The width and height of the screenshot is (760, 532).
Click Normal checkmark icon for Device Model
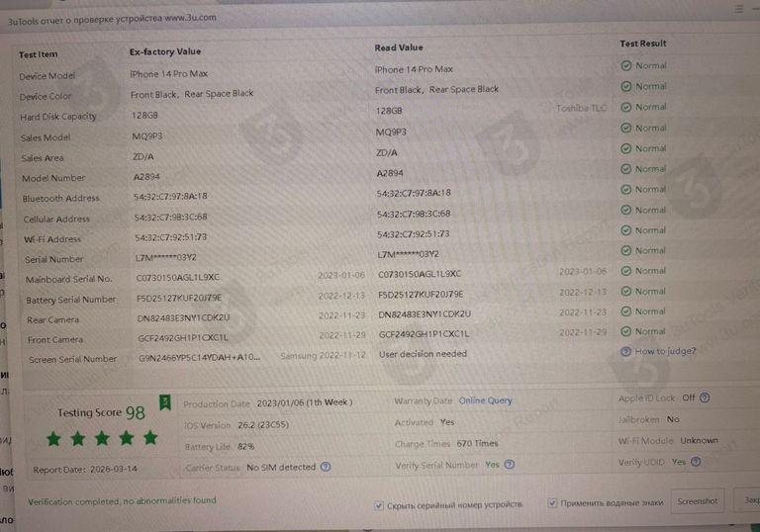[625, 66]
